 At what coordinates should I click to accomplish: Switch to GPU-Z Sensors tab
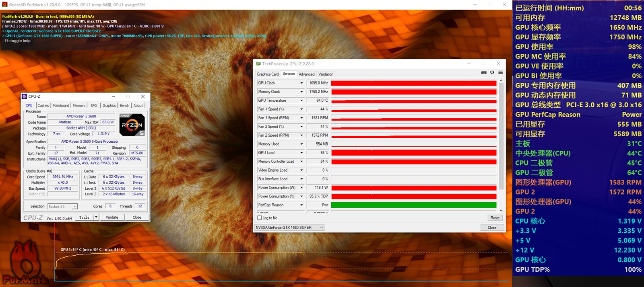point(289,74)
